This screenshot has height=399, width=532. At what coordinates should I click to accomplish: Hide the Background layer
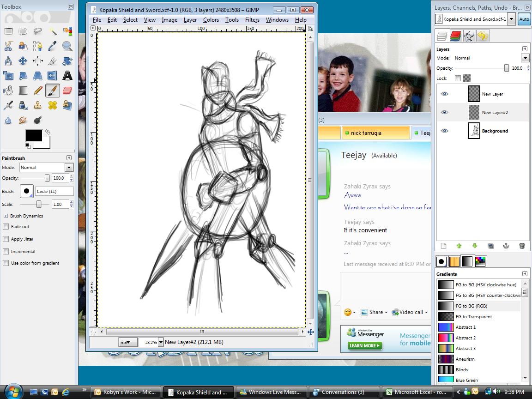[x=444, y=131]
